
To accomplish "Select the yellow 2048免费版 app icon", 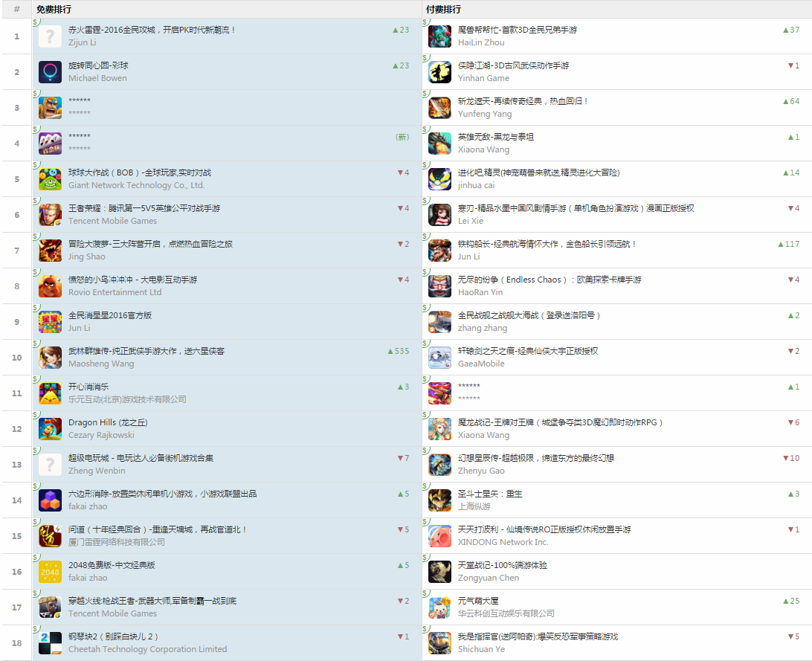I will (x=51, y=572).
